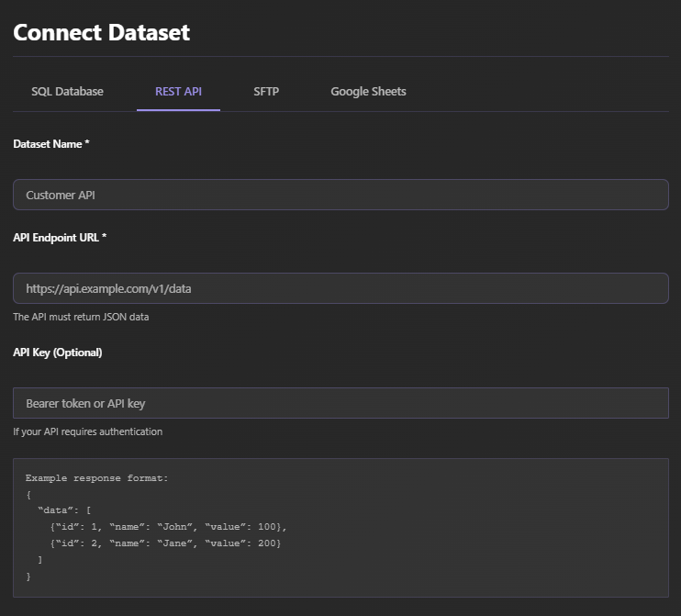Click the opening brace in example JSON
681x616 pixels.
[28, 494]
